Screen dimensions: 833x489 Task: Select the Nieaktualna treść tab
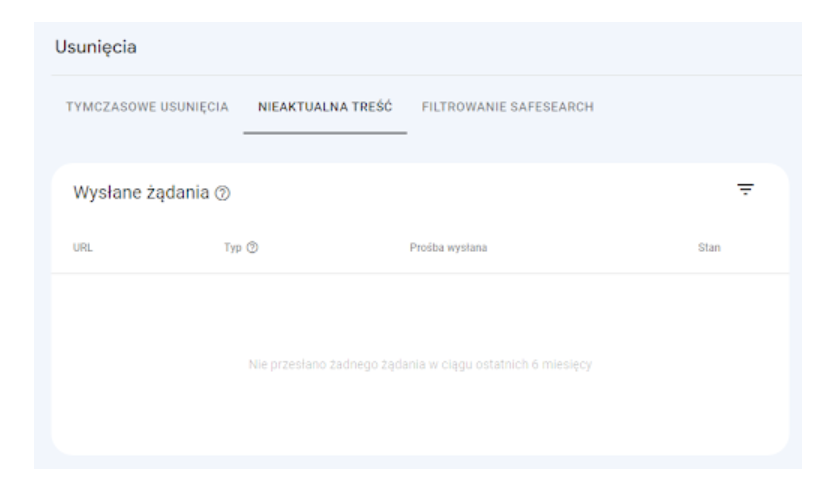point(325,107)
